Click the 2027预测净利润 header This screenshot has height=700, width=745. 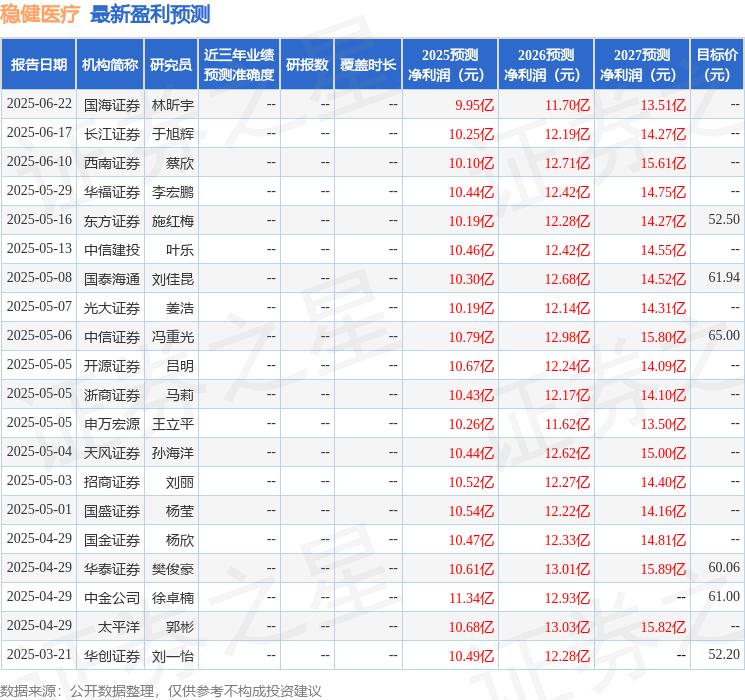point(642,64)
